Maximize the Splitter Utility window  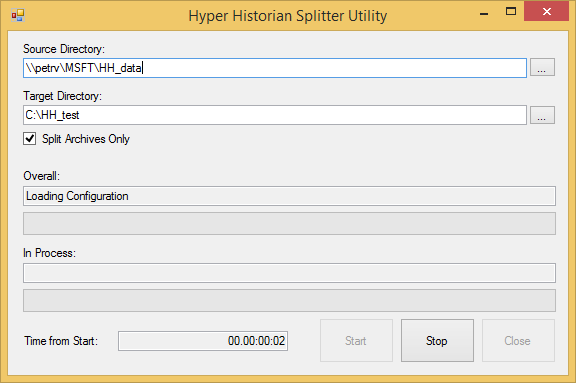point(511,12)
